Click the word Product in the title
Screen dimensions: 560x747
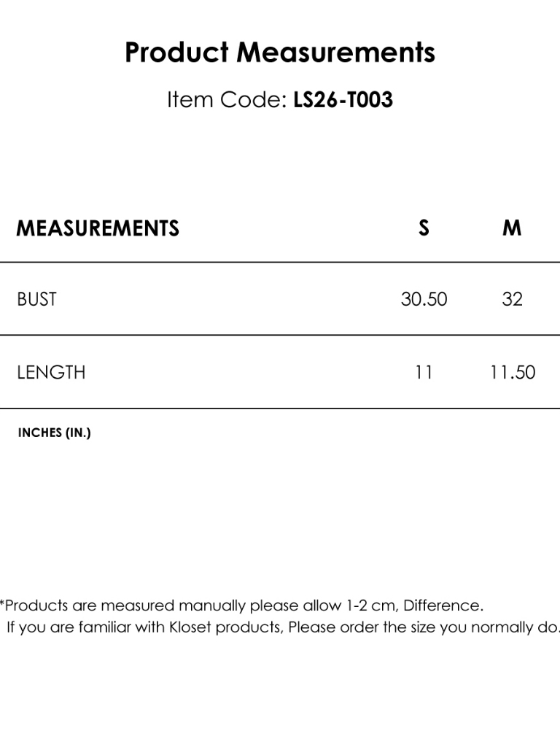(176, 52)
